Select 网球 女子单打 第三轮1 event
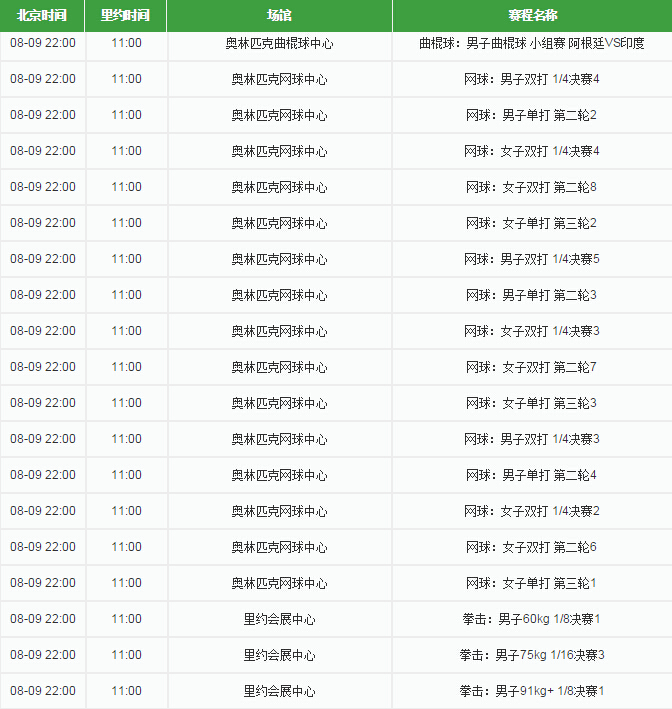The height and width of the screenshot is (709, 672). (532, 583)
